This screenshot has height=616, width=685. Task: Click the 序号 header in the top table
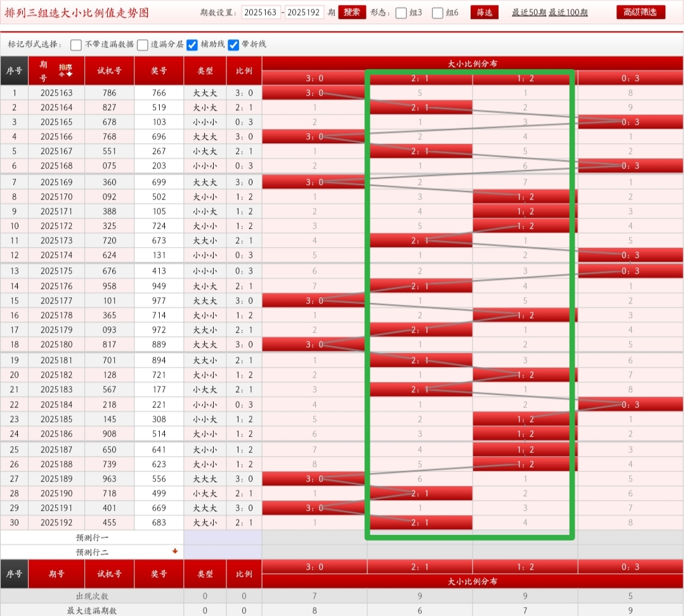(x=15, y=70)
